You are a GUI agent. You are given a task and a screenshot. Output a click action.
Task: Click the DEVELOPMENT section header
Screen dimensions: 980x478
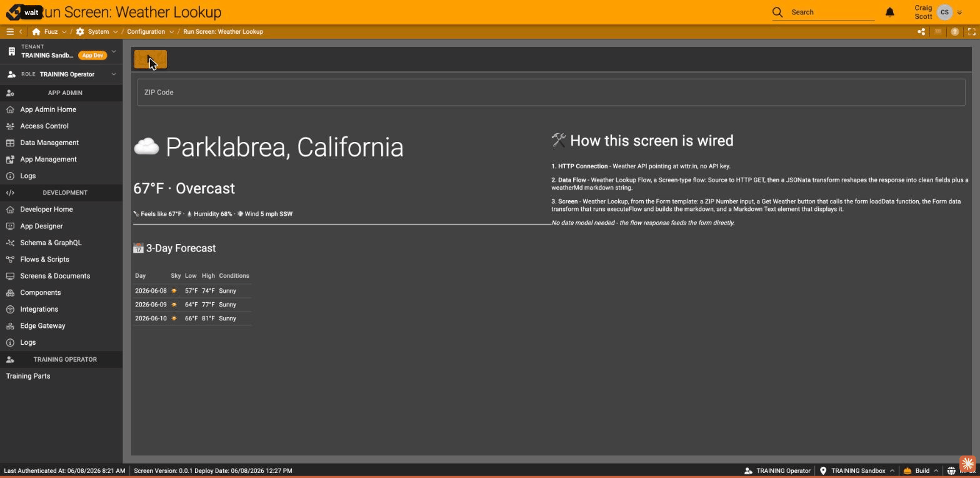click(x=65, y=193)
